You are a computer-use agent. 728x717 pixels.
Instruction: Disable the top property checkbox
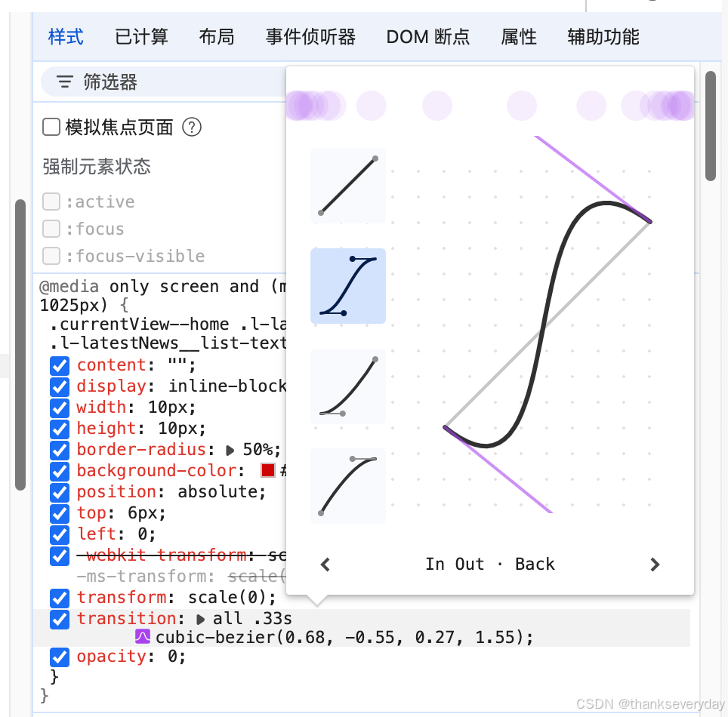(x=60, y=512)
